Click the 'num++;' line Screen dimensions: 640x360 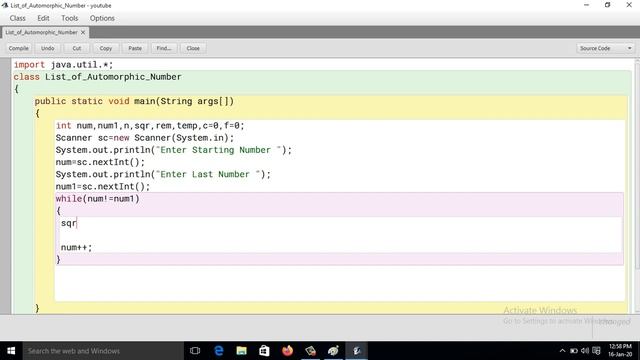coord(76,247)
